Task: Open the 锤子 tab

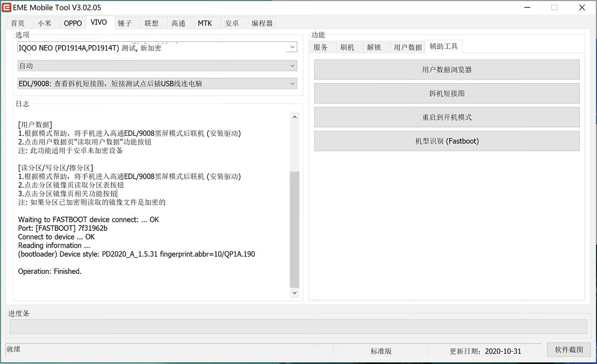Action: point(125,23)
